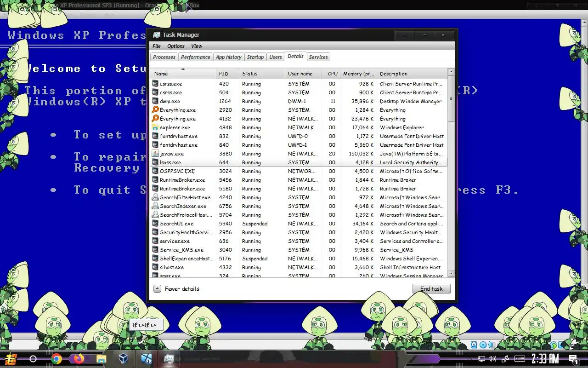
Task: Switch to the Performance tab
Action: point(195,57)
